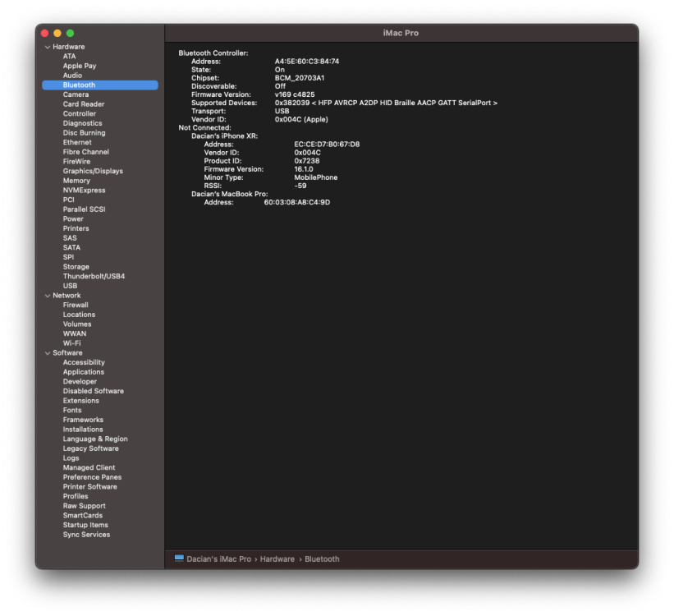Select Frameworks in the sidebar
674x616 pixels.
[83, 420]
